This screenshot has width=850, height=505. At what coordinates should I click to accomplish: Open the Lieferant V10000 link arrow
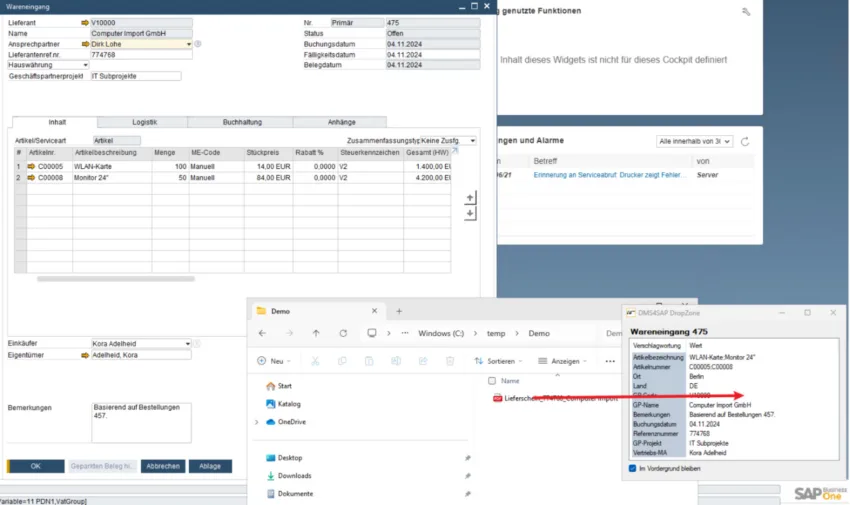point(85,23)
